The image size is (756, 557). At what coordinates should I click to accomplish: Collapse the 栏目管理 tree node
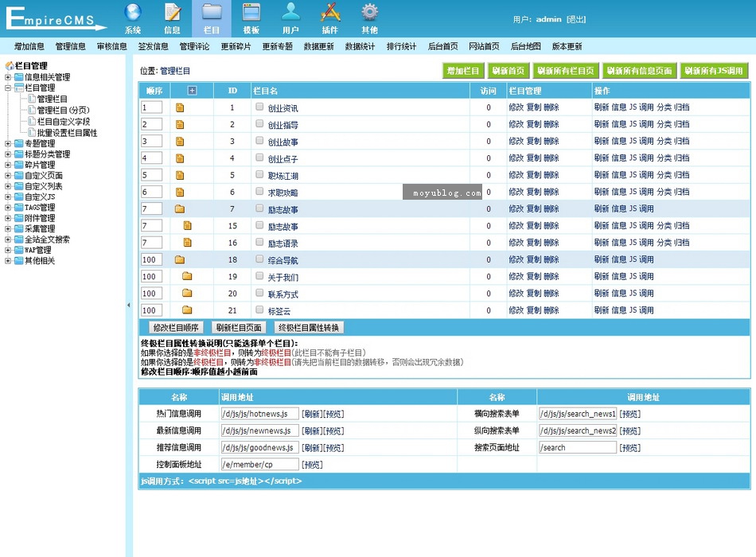coord(8,88)
